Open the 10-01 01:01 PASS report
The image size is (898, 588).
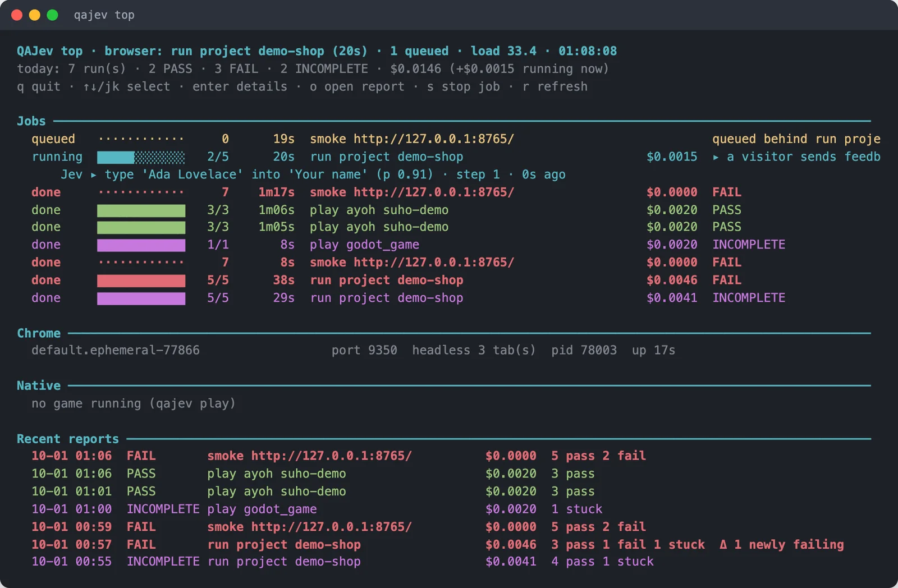click(x=313, y=491)
